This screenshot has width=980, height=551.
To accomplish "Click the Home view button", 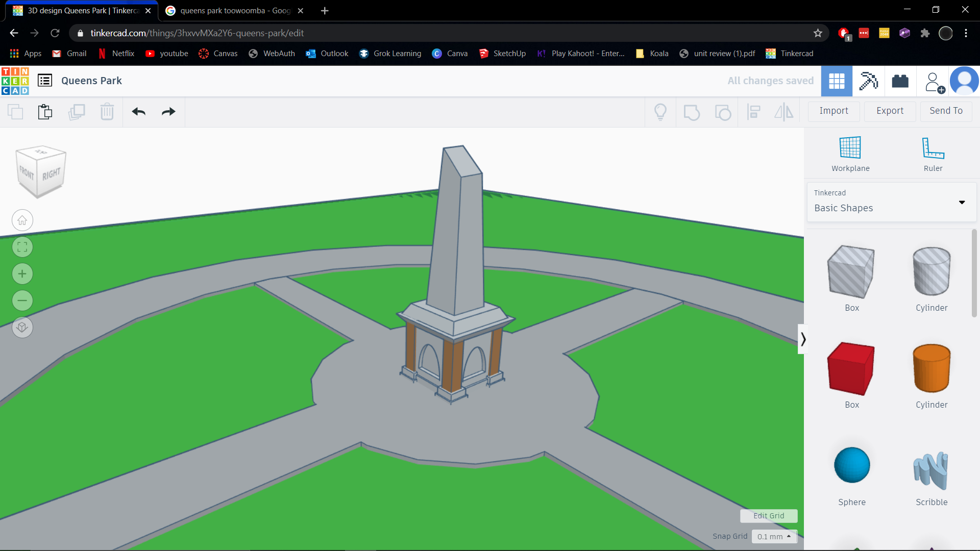I will pyautogui.click(x=22, y=220).
